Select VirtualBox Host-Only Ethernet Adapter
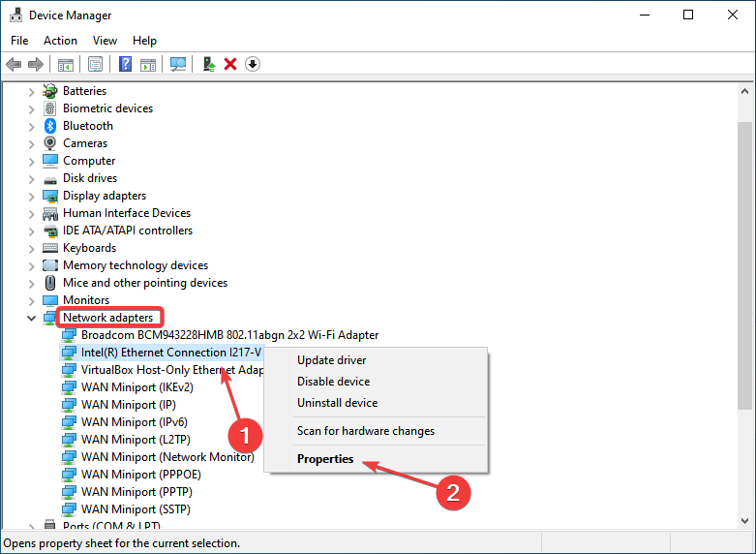 pyautogui.click(x=172, y=370)
